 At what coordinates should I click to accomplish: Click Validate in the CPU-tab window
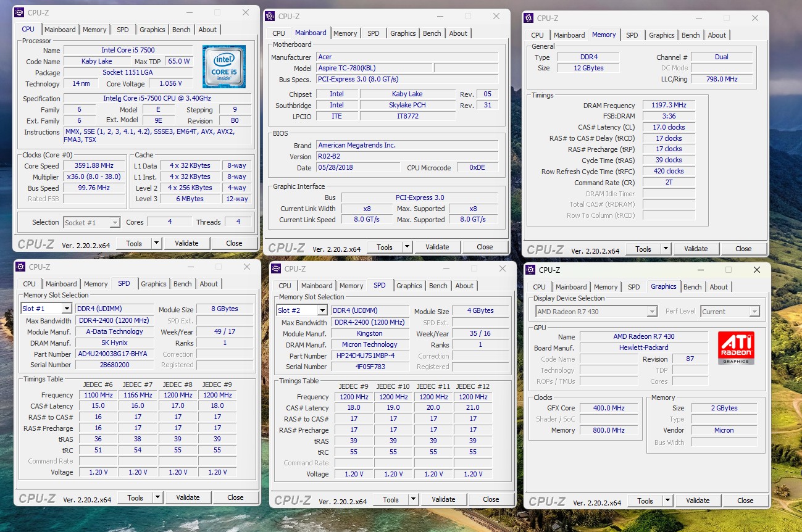(x=186, y=243)
